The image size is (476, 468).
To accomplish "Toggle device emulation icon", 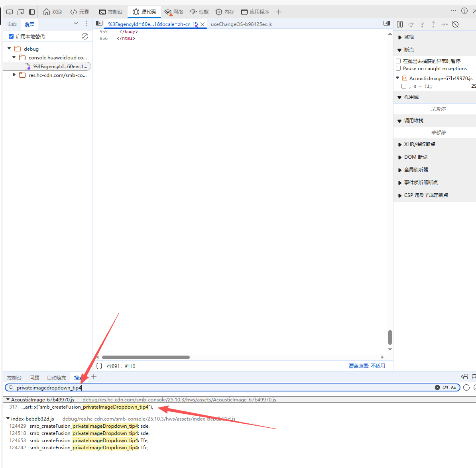I will (x=21, y=12).
